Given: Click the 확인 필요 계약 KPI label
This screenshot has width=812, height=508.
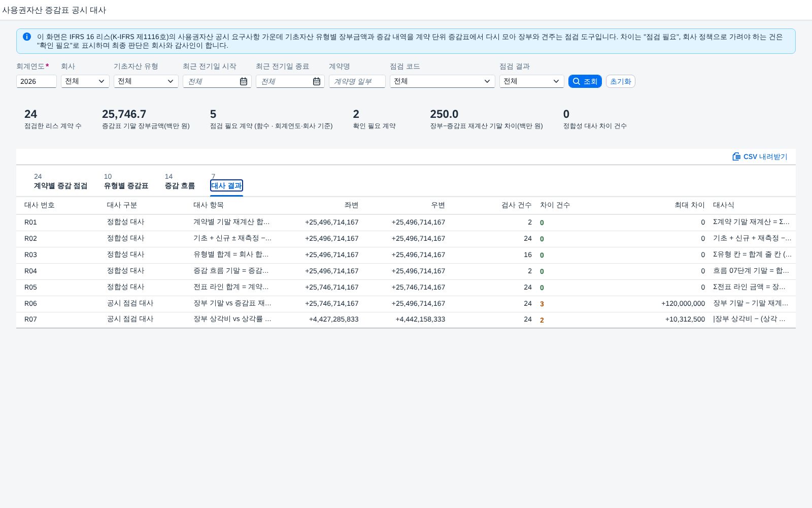Looking at the screenshot, I should [375, 126].
